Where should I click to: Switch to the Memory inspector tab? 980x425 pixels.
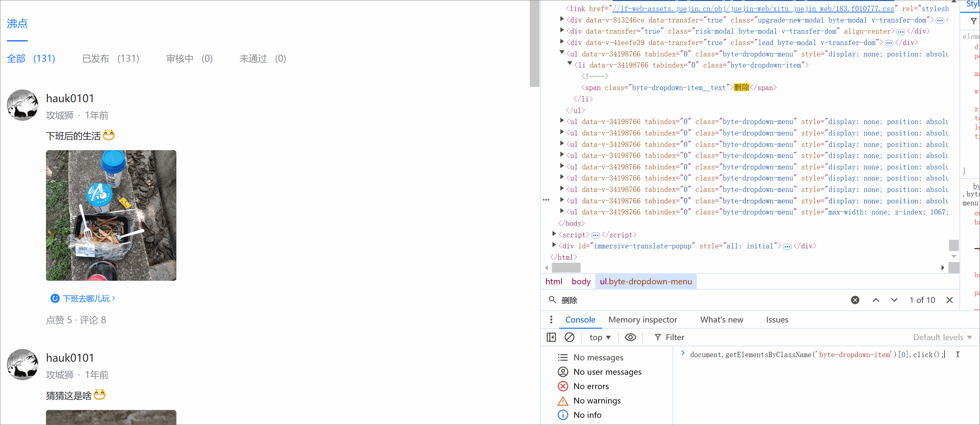click(x=643, y=320)
